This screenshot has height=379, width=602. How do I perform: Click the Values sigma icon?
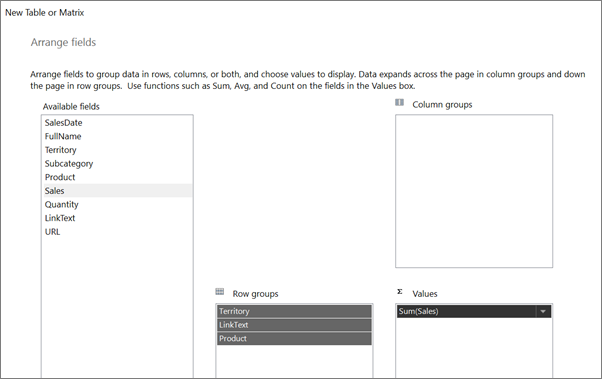[x=400, y=292]
